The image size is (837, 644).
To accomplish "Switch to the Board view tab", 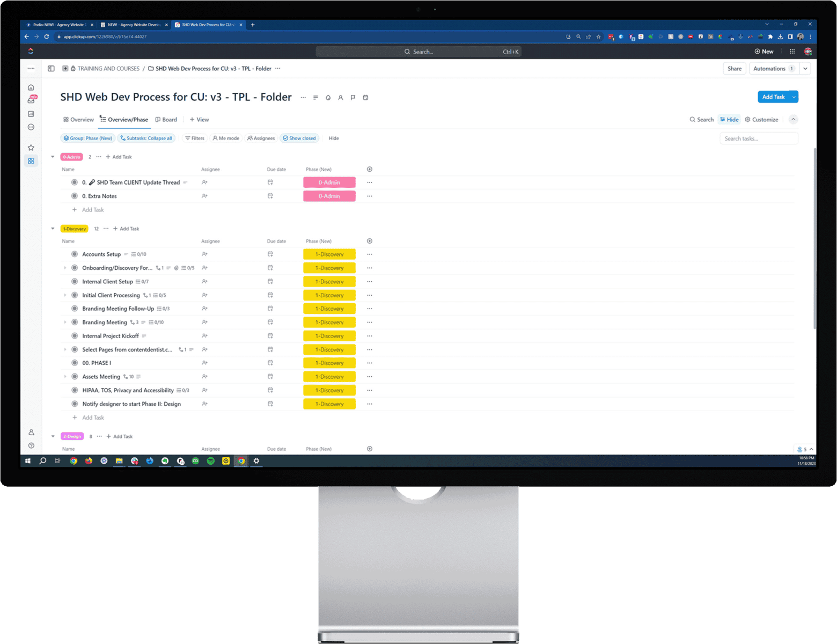I will [166, 120].
